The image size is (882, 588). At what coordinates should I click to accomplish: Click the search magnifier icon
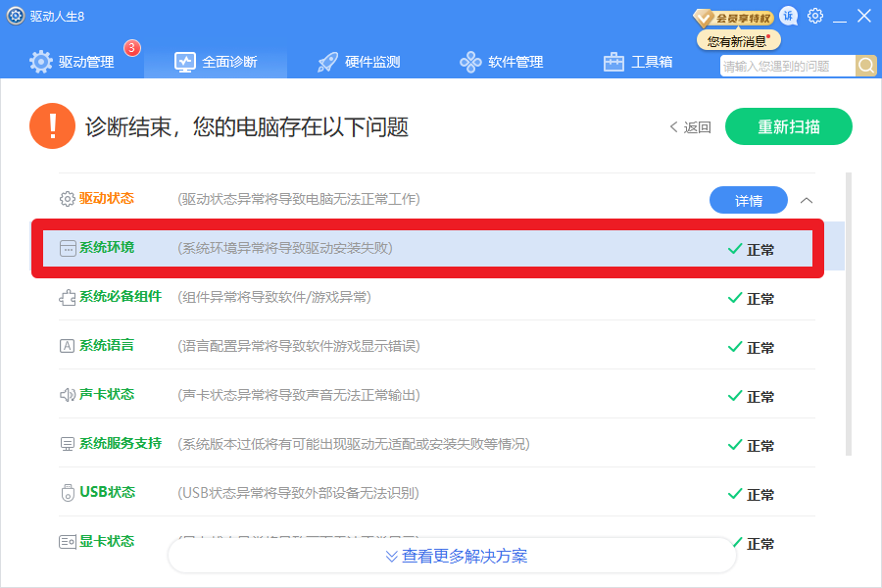pyautogui.click(x=866, y=66)
